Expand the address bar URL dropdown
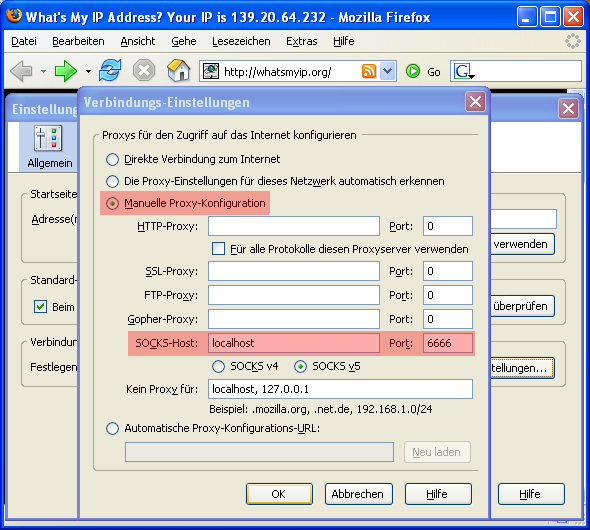 388,71
